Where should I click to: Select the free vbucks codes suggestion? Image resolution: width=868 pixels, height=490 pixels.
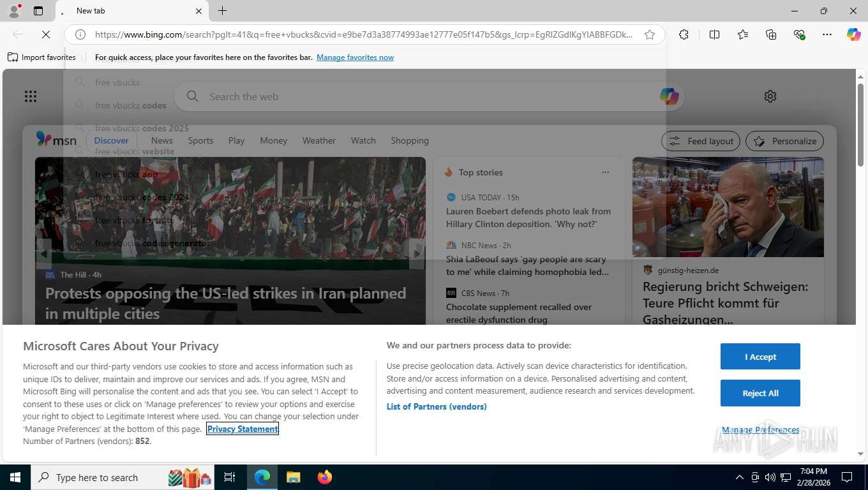(x=131, y=105)
